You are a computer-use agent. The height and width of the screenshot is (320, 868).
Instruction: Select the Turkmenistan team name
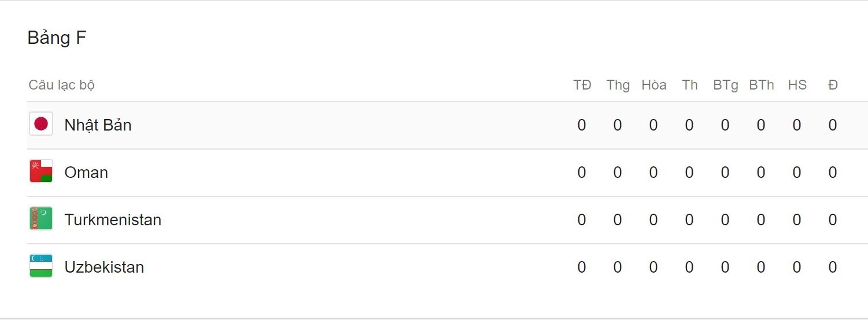tap(113, 220)
